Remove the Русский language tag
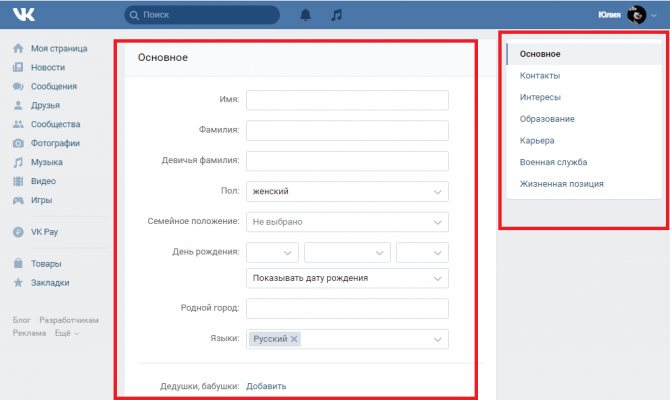The image size is (670, 400). (x=294, y=340)
